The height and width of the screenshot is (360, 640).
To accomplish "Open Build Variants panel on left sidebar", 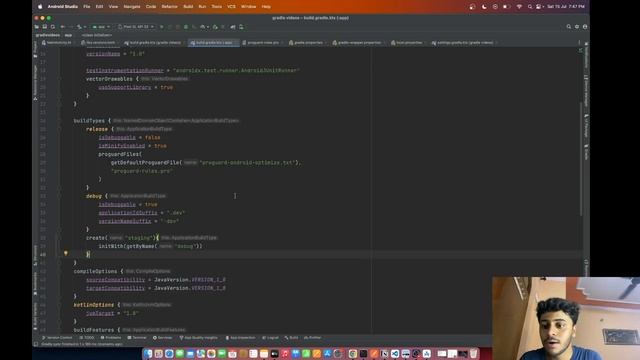I will click(35, 317).
